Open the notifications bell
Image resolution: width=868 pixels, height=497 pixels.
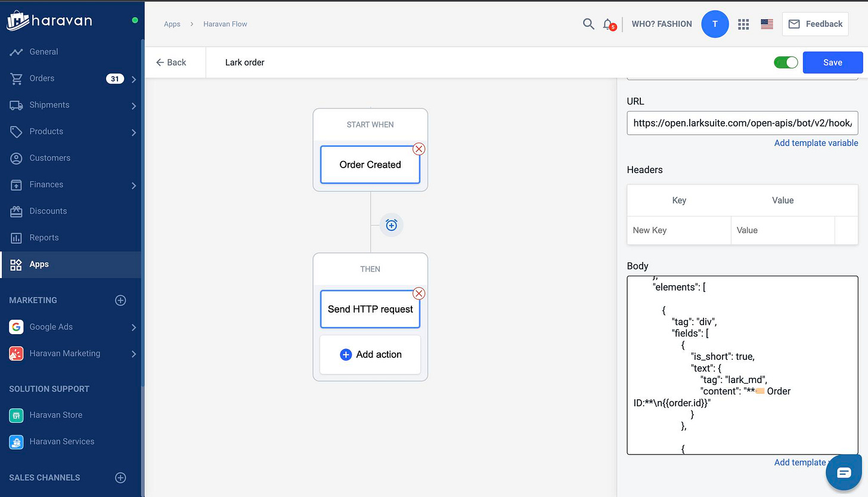608,24
